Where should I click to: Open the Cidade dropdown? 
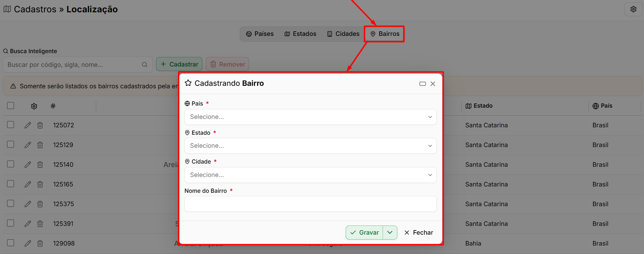pyautogui.click(x=310, y=175)
